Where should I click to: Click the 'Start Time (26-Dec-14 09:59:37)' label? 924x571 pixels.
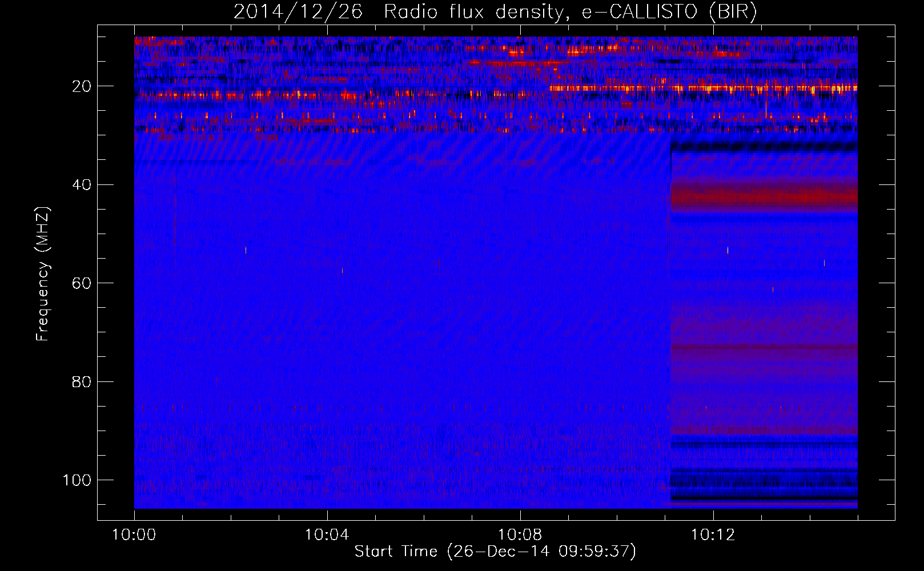(x=495, y=552)
